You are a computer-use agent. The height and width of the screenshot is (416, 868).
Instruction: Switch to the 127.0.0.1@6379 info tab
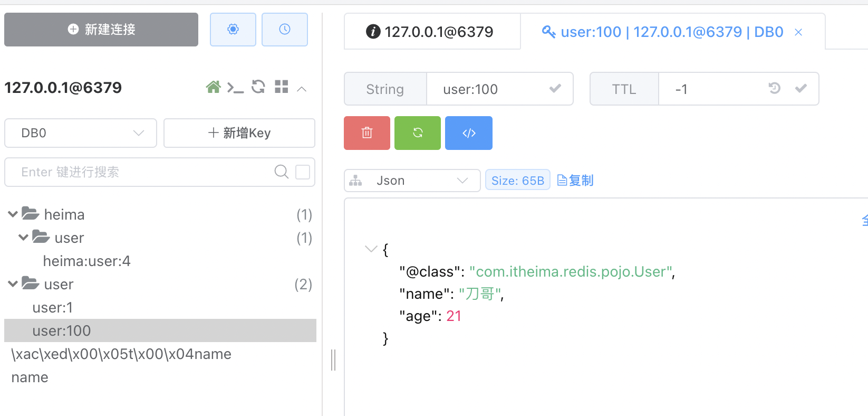click(x=432, y=32)
